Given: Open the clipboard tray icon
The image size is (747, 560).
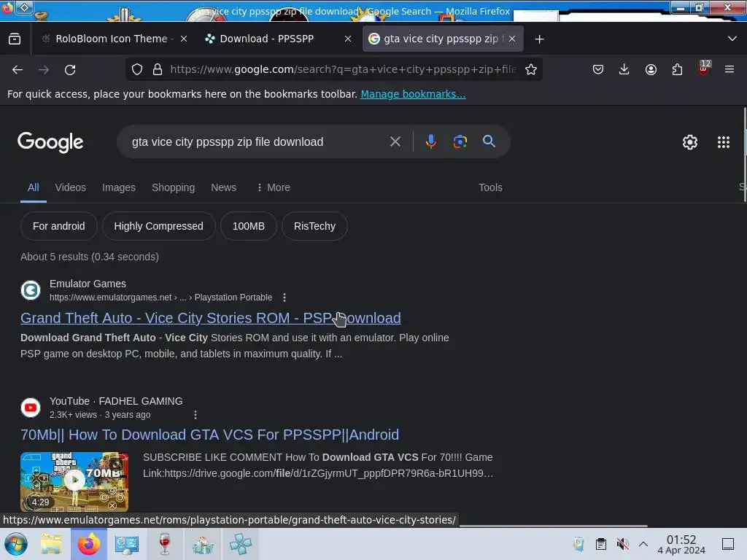Looking at the screenshot, I should [x=601, y=544].
